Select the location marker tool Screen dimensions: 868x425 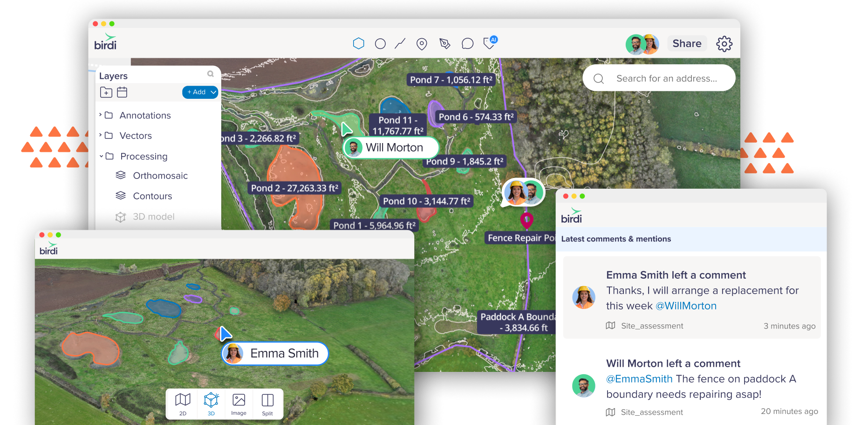coord(422,43)
